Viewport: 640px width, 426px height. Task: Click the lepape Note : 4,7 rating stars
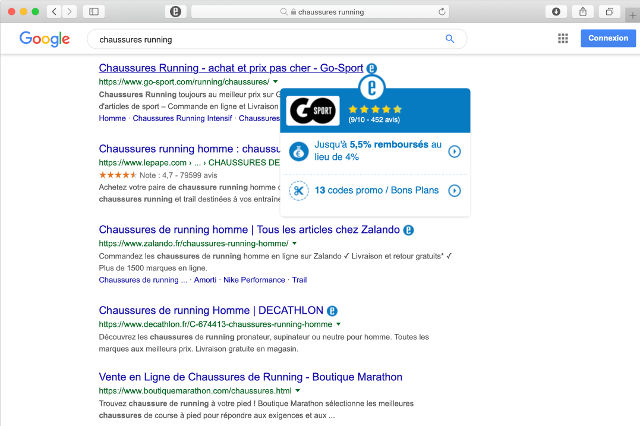tap(118, 175)
